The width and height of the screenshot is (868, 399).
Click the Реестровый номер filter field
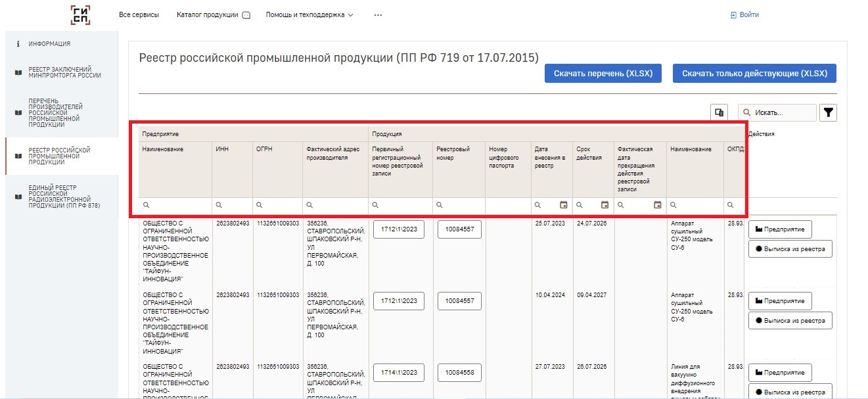tap(459, 205)
